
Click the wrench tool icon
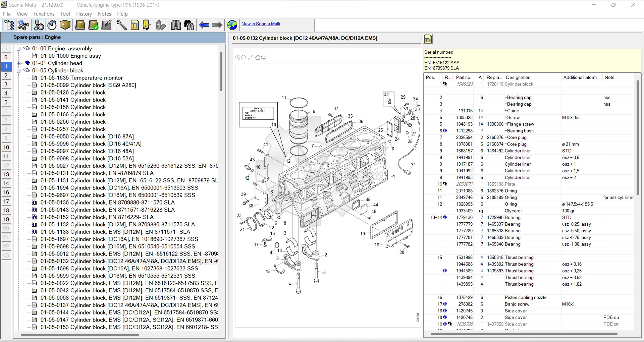(121, 25)
